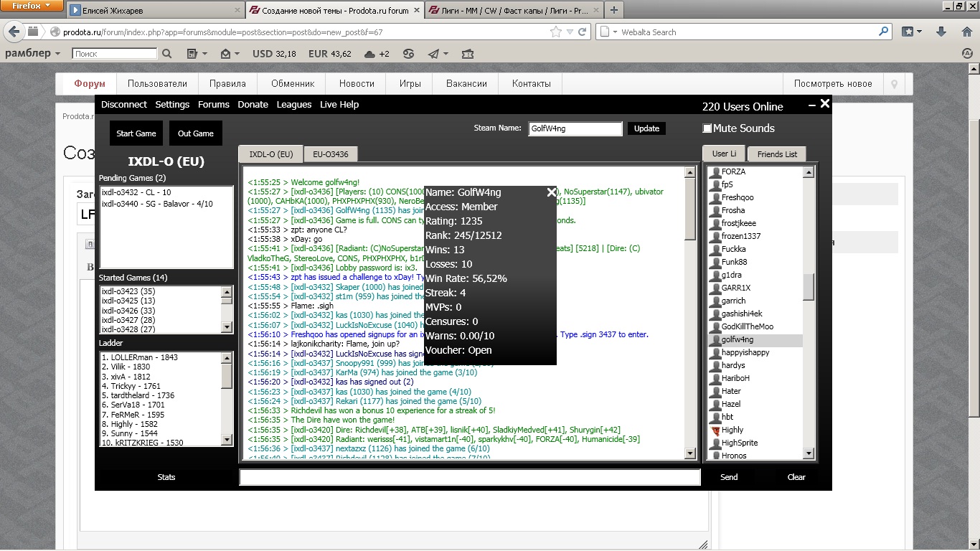
Task: Open the Friends List tab
Action: click(777, 154)
